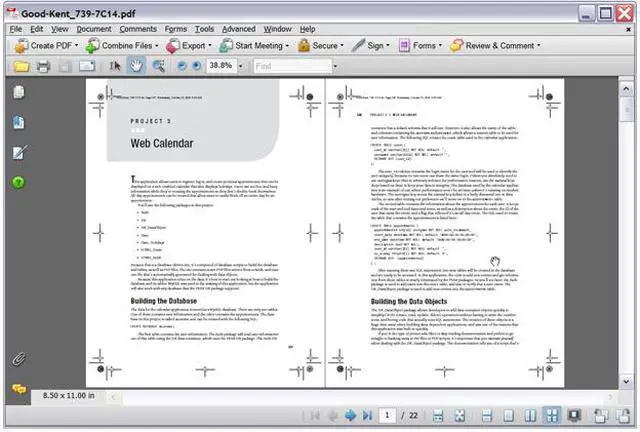Click the greyed Previous Page arrow
The width and height of the screenshot is (640, 432).
tap(333, 416)
